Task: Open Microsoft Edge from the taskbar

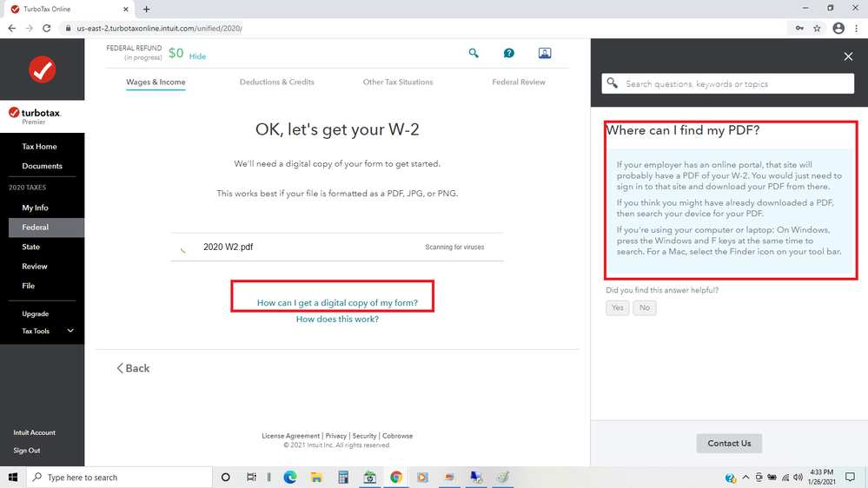Action: [x=290, y=477]
